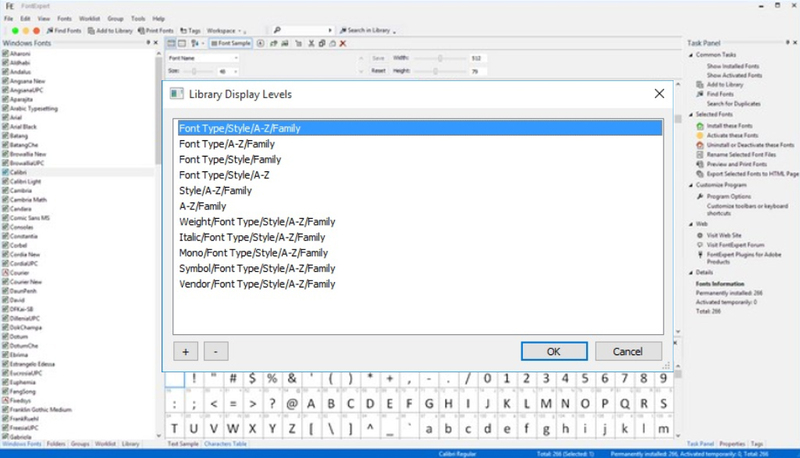This screenshot has height=458, width=800.
Task: Toggle the Comic Sans MS checkbox
Action: pos(6,218)
